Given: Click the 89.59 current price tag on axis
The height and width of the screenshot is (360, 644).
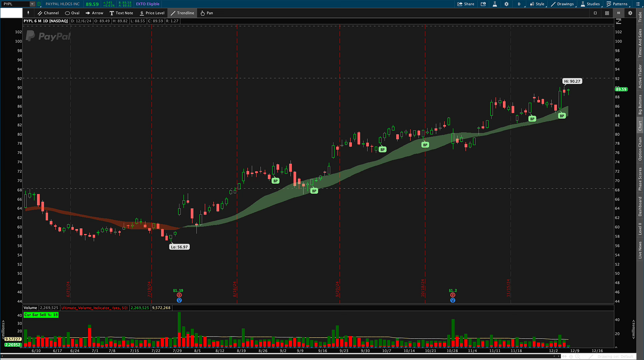Looking at the screenshot, I should tap(621, 89).
